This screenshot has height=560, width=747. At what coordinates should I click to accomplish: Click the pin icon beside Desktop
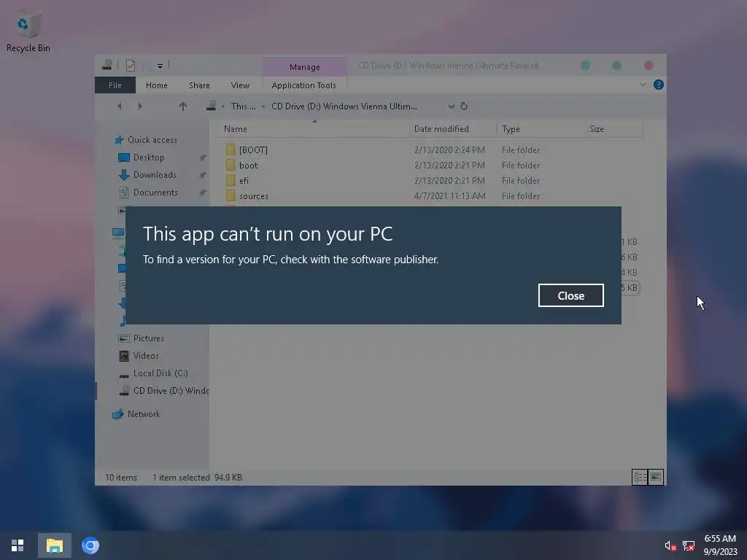203,157
